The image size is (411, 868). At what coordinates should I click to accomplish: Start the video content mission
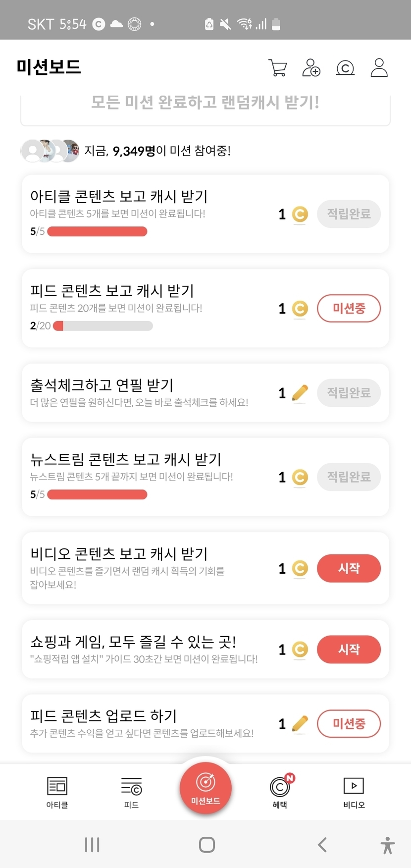(x=349, y=568)
